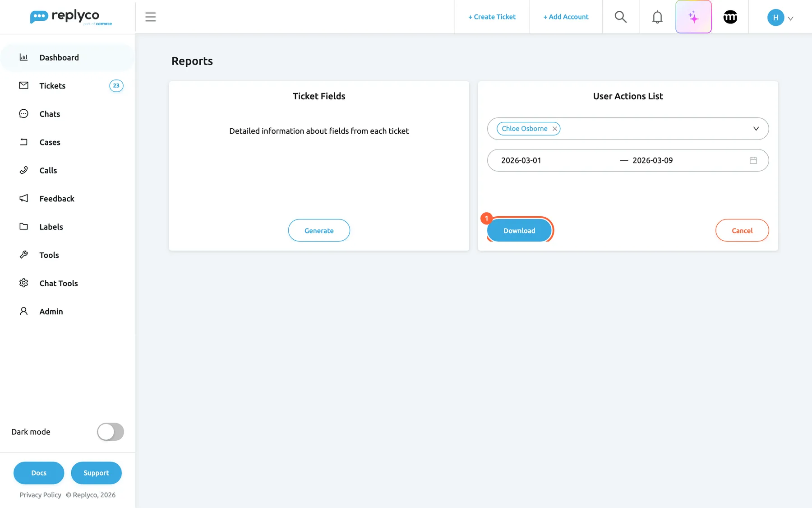Click + Create Ticket

point(492,17)
